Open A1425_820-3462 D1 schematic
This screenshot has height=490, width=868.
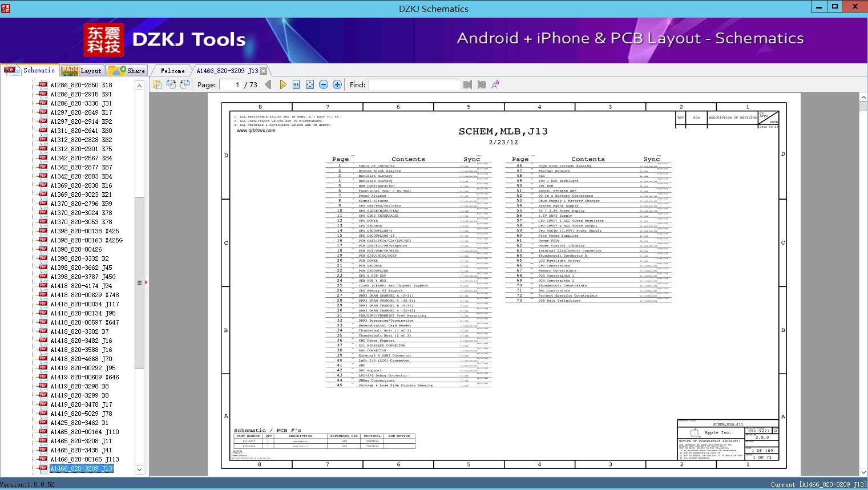pyautogui.click(x=79, y=423)
